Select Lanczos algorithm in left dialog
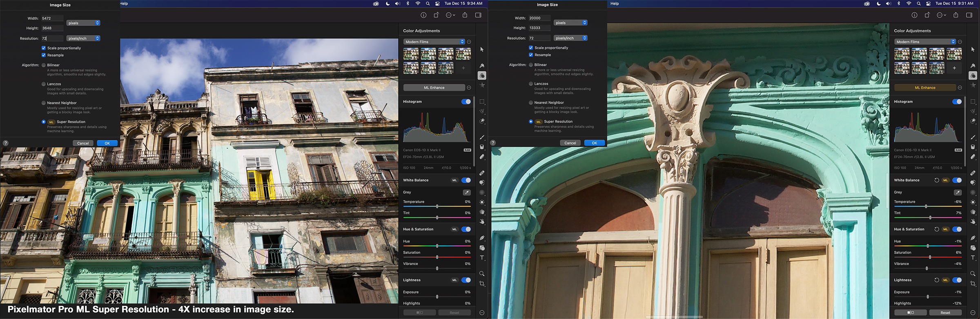Screen dimensions: 980x319 click(x=44, y=84)
